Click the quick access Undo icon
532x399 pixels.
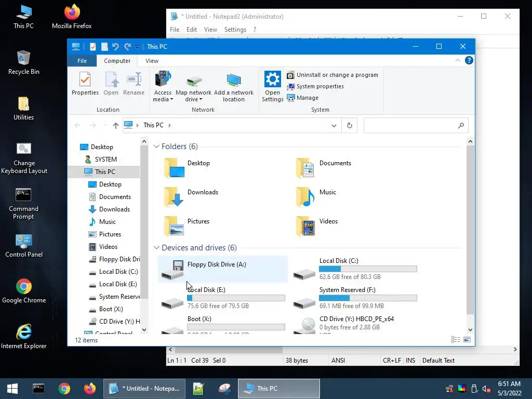pos(115,46)
